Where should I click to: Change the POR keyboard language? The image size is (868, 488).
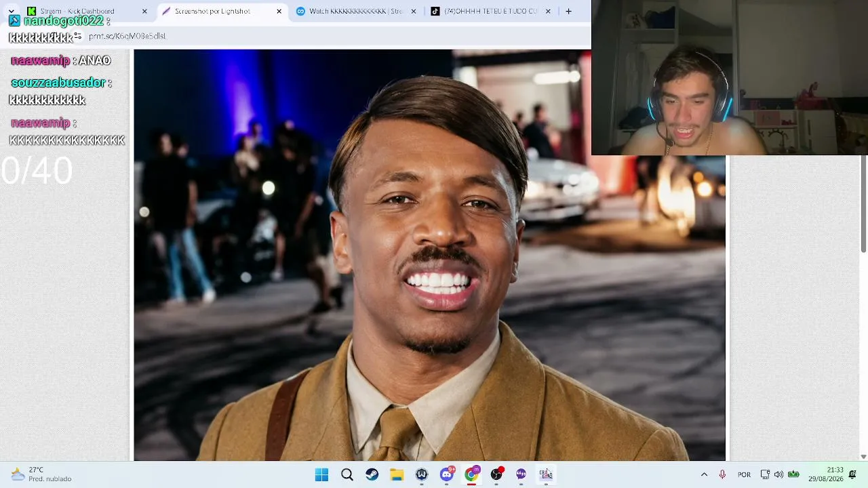744,474
